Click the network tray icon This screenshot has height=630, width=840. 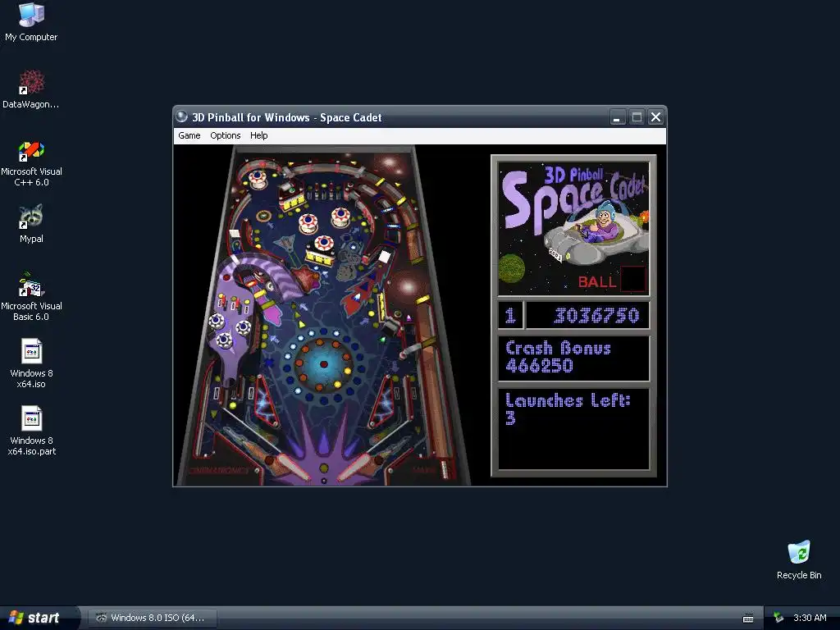[778, 618]
